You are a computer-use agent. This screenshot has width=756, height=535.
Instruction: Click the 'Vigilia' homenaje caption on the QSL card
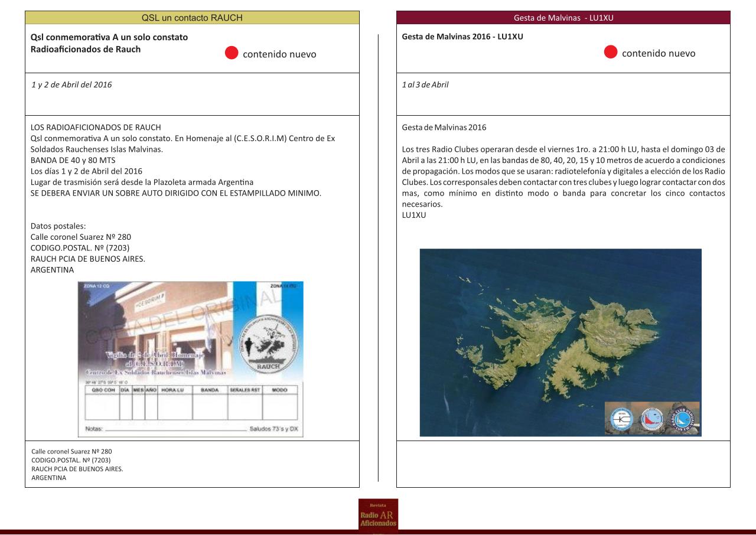pos(155,363)
